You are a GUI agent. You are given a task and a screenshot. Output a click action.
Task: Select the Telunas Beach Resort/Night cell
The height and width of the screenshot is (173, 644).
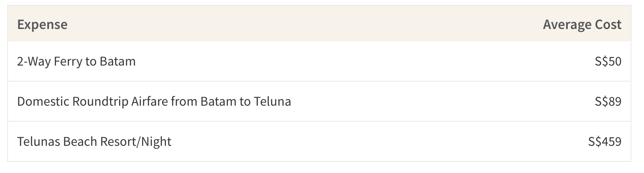tap(94, 142)
